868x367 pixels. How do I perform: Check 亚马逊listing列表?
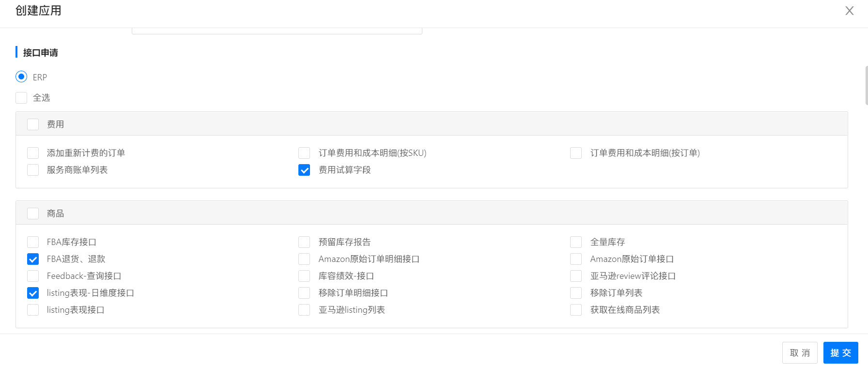point(304,310)
